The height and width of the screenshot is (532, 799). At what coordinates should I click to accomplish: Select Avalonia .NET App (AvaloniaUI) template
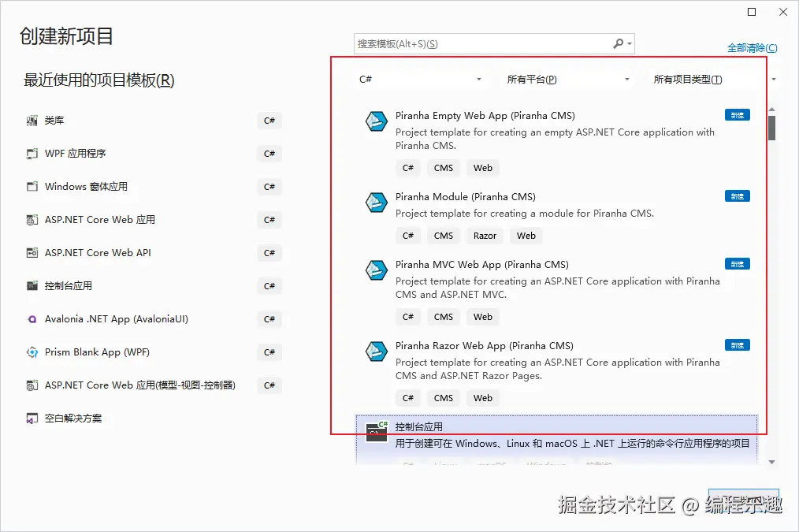(x=154, y=319)
